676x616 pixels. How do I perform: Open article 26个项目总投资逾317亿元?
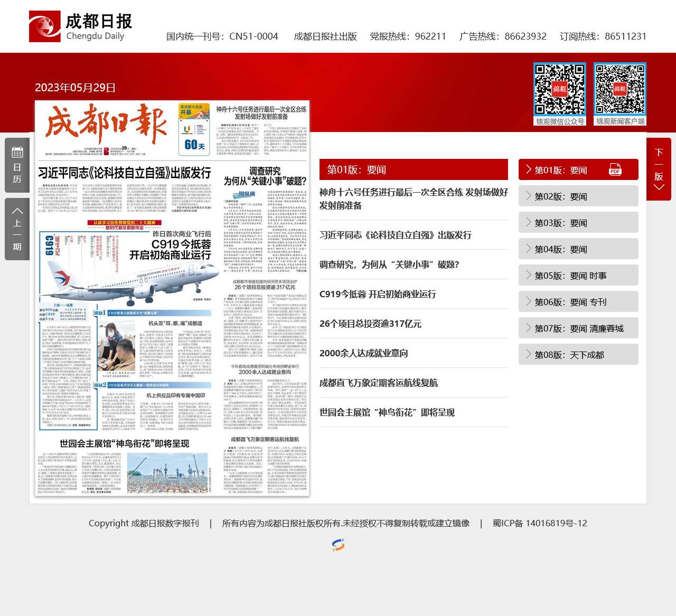coord(370,324)
